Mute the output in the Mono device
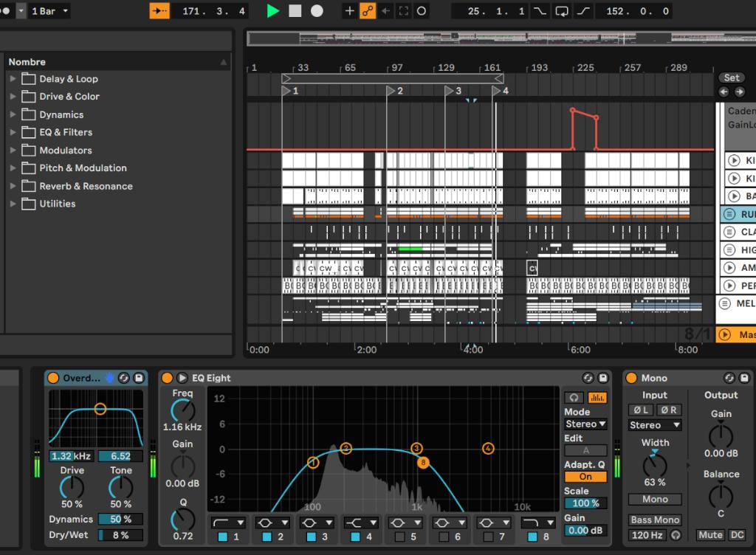 [709, 535]
